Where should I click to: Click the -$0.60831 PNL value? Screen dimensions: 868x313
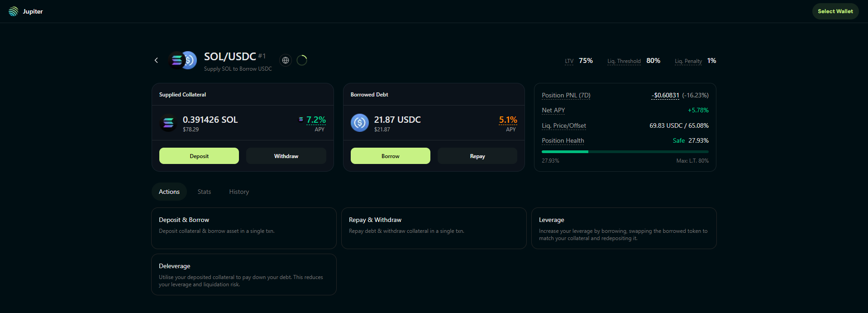(665, 95)
